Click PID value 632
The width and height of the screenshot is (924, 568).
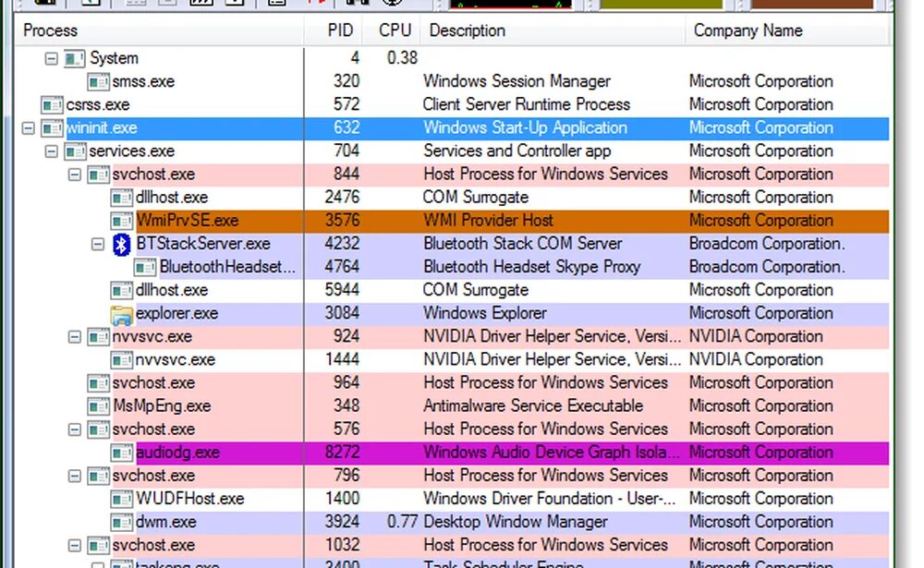pos(346,127)
